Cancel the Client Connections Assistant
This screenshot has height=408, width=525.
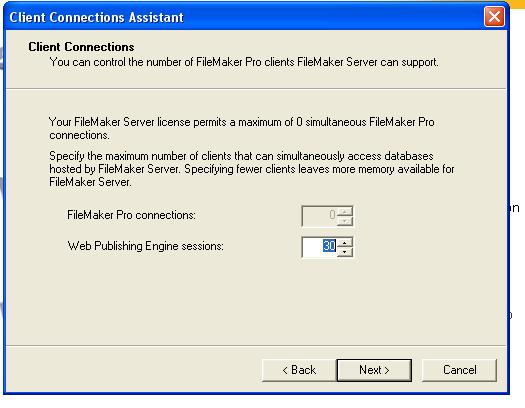point(459,370)
